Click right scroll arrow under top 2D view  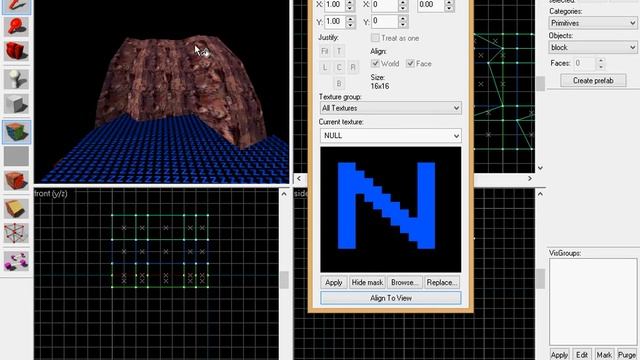530,178
